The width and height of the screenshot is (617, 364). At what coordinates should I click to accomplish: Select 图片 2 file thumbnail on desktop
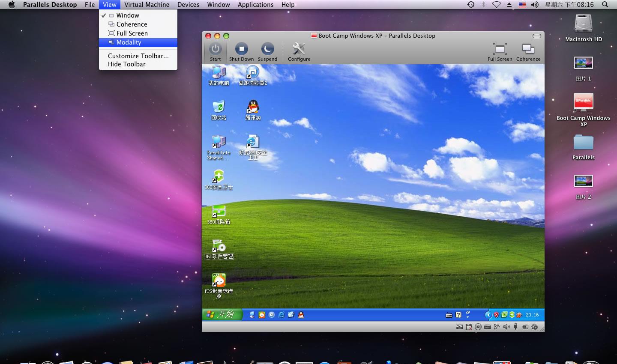click(x=583, y=187)
